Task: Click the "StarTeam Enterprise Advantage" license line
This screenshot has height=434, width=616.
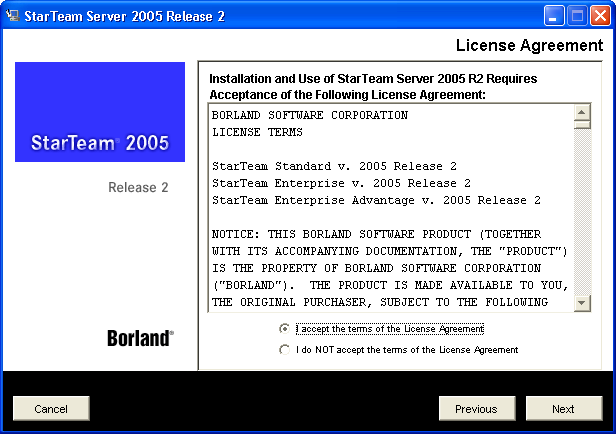Action: [376, 200]
